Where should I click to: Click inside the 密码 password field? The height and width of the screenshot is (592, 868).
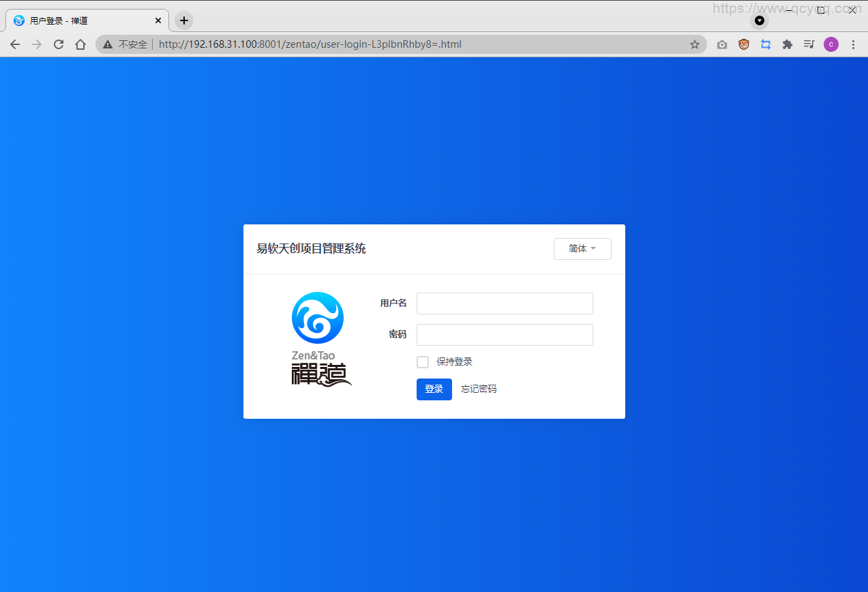(x=504, y=334)
